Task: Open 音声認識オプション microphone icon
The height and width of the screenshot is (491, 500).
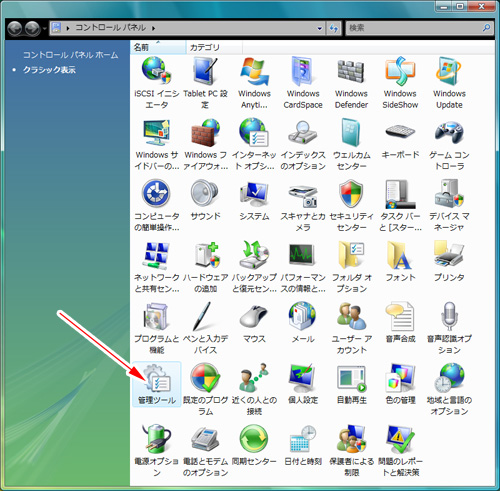Action: click(x=449, y=316)
